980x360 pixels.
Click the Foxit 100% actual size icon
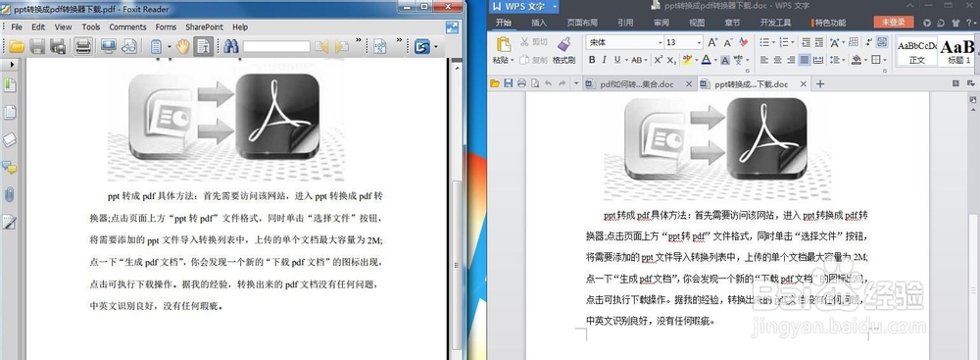pos(379,46)
